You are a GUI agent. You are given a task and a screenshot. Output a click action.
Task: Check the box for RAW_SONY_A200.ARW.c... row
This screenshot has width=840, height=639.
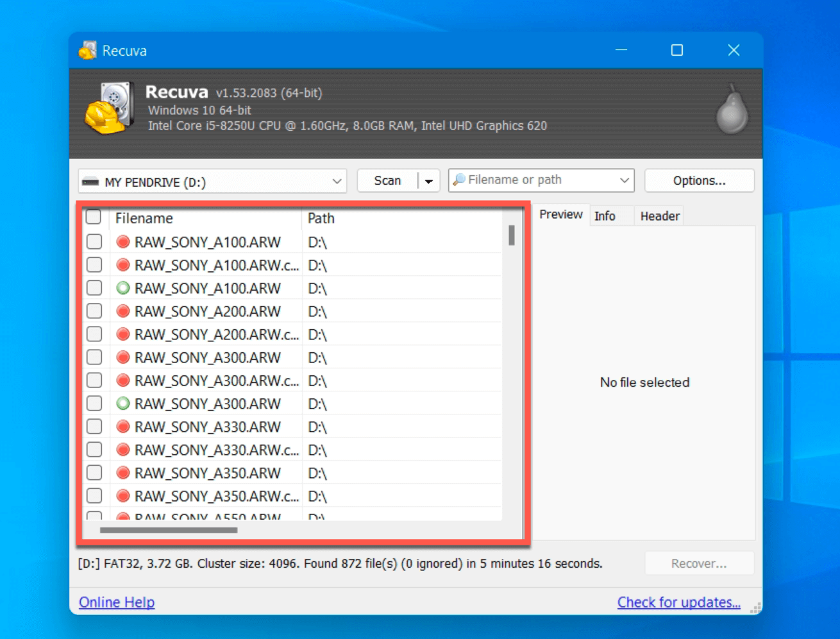click(94, 334)
